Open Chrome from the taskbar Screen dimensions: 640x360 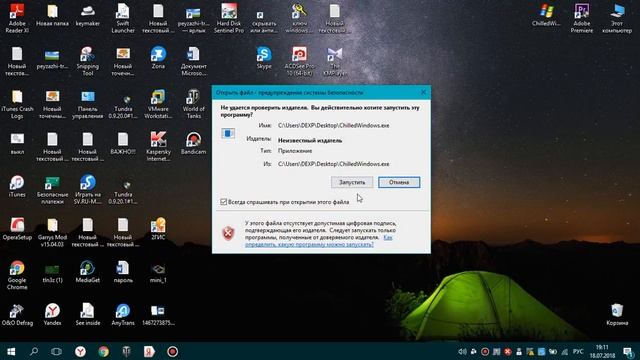click(103, 351)
